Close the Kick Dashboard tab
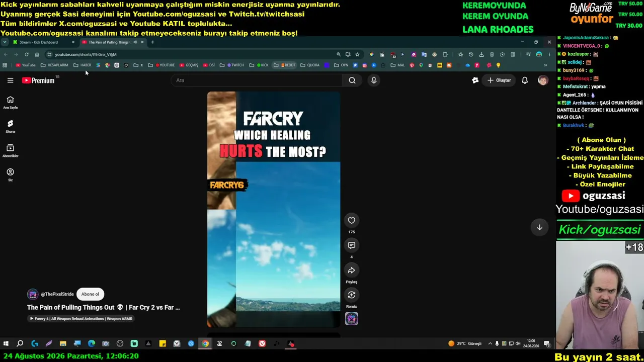The image size is (644, 362). [x=73, y=42]
